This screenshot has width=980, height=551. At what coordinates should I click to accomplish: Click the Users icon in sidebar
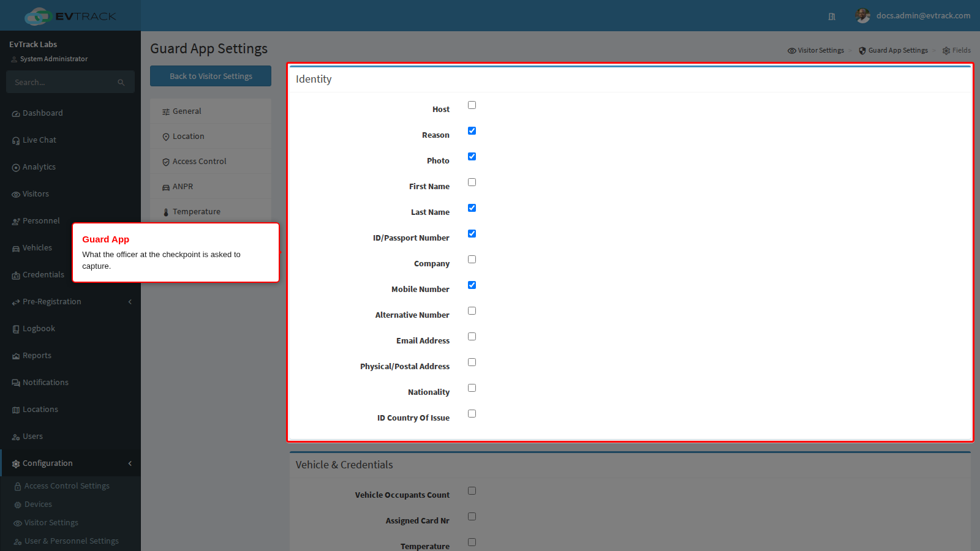pyautogui.click(x=16, y=437)
